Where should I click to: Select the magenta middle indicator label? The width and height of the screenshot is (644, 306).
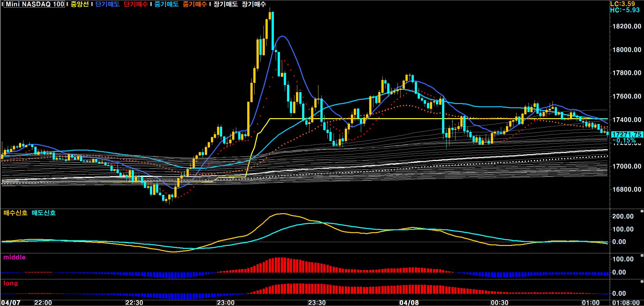coord(14,257)
